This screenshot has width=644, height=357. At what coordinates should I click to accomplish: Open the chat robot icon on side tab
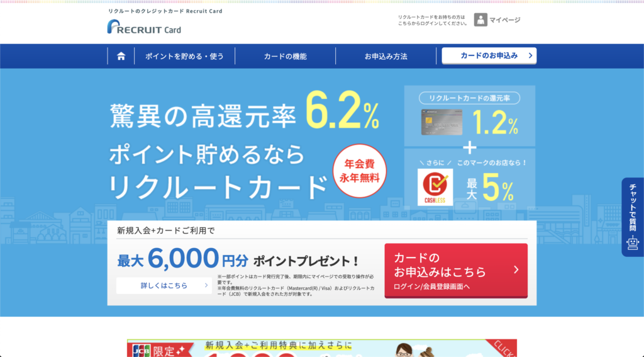633,242
